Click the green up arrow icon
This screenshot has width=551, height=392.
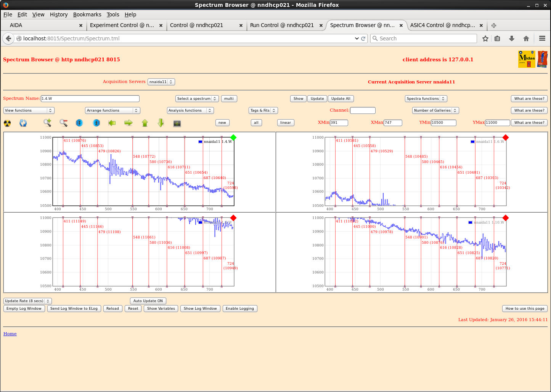point(145,123)
